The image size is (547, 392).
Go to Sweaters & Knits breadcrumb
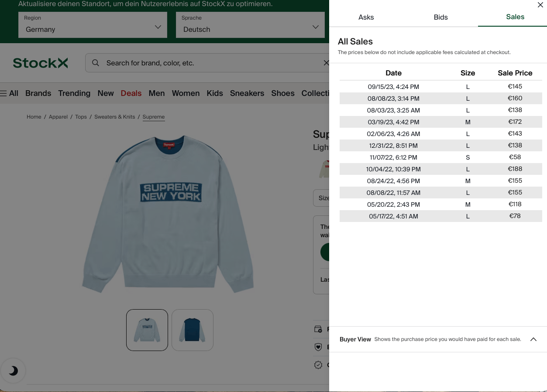click(x=115, y=117)
